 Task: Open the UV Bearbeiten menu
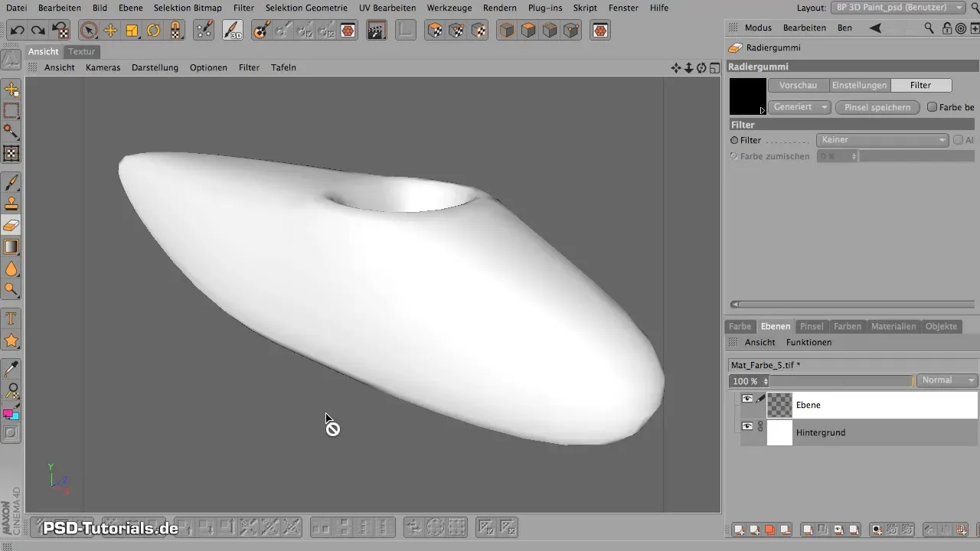coord(387,8)
